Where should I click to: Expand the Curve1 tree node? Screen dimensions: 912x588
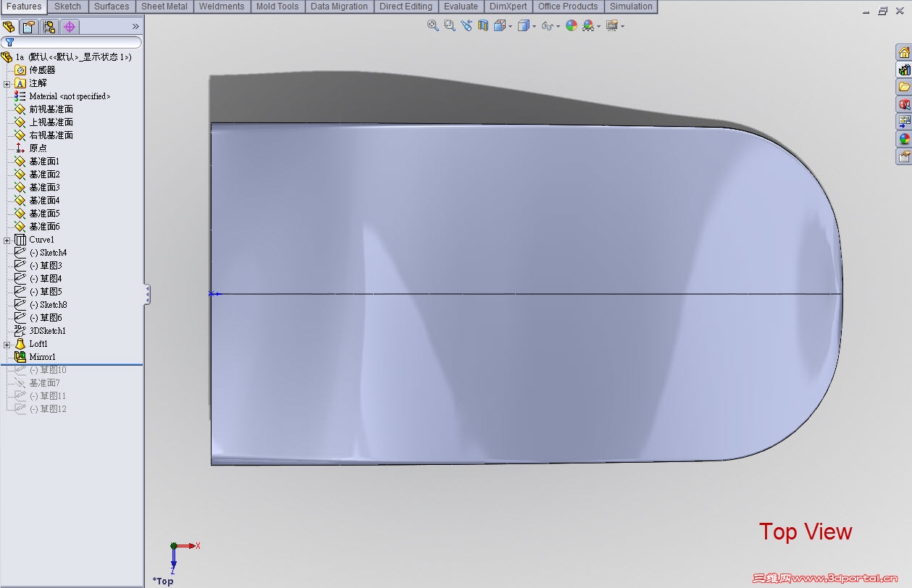pos(7,240)
